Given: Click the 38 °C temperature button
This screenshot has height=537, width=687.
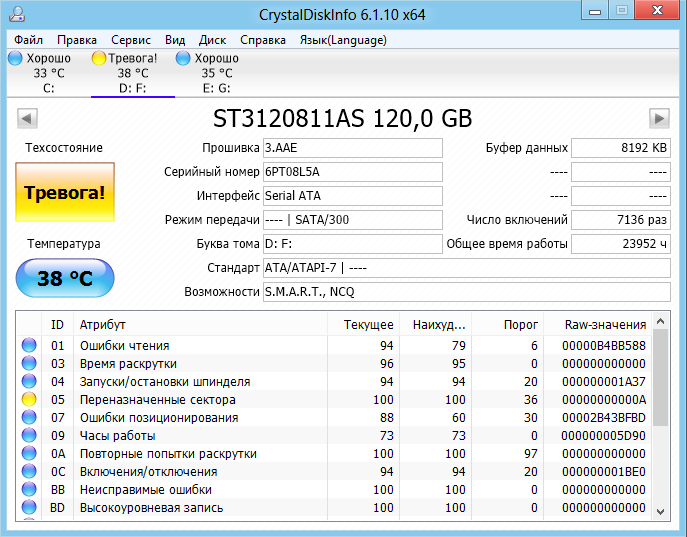Looking at the screenshot, I should 65,278.
